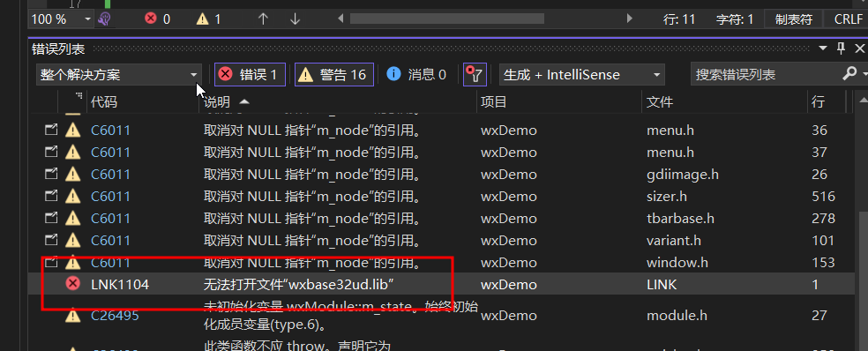868x351 pixels.
Task: Click the horizontal editor scrollbar thumb
Action: 447,19
